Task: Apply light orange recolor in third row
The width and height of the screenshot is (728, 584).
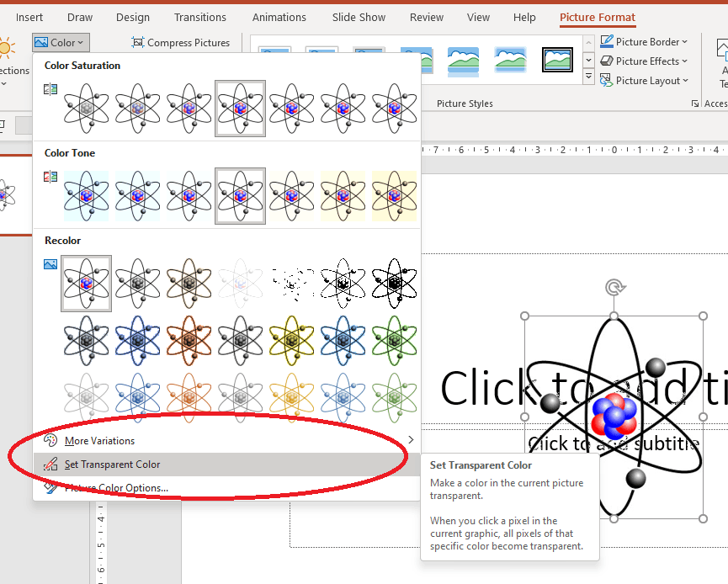Action: tap(189, 397)
